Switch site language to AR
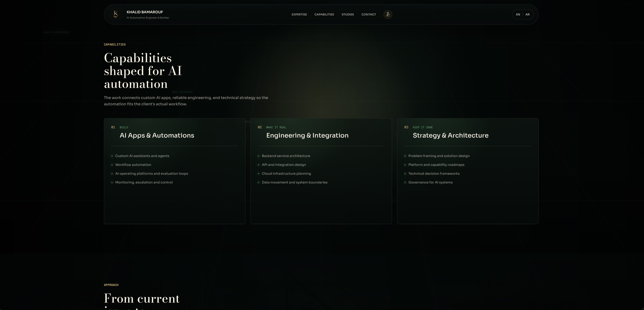 [x=528, y=15]
